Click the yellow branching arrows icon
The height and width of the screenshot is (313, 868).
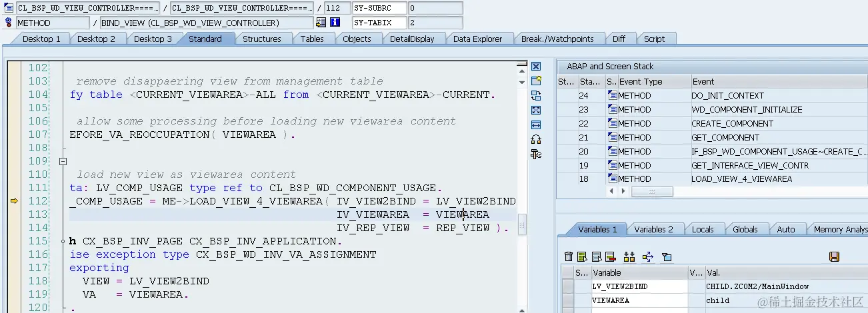tap(647, 256)
